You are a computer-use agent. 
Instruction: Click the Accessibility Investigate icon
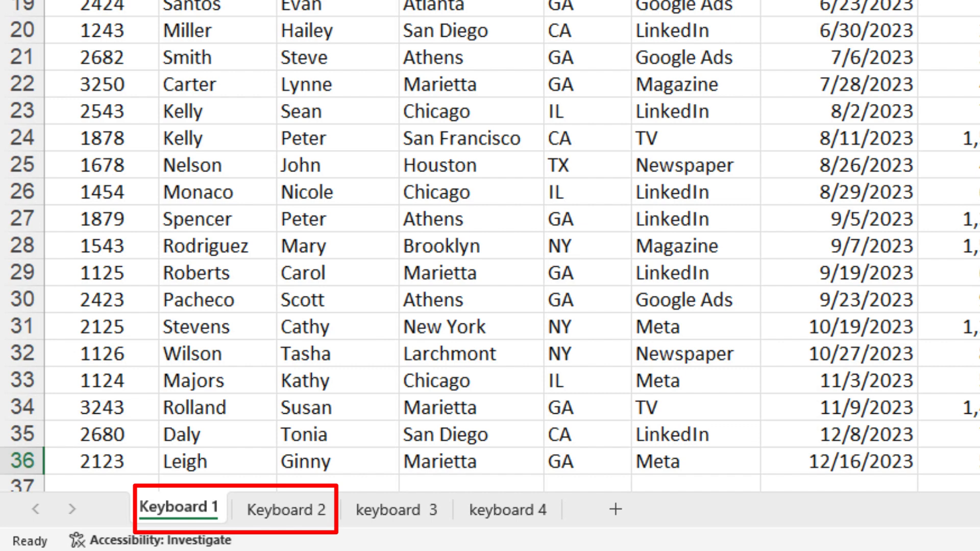(x=76, y=540)
